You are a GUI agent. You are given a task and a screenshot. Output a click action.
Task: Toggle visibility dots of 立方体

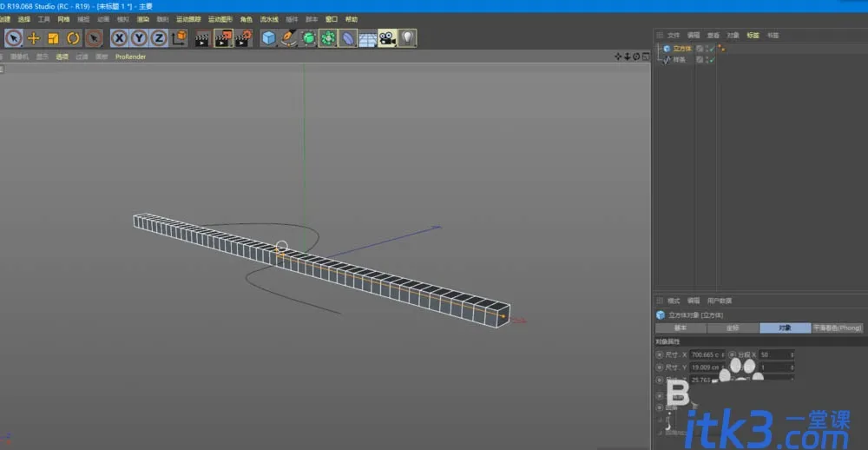707,49
